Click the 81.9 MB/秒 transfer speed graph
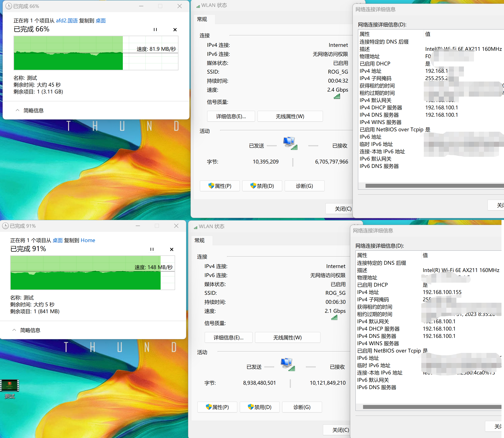The width and height of the screenshot is (504, 438). (x=96, y=53)
